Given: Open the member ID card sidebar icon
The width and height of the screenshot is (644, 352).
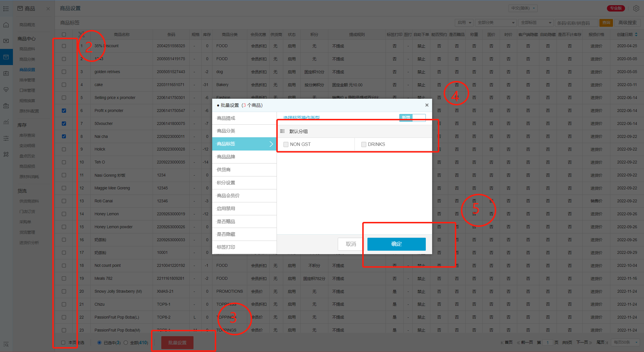Looking at the screenshot, I should pyautogui.click(x=6, y=73).
